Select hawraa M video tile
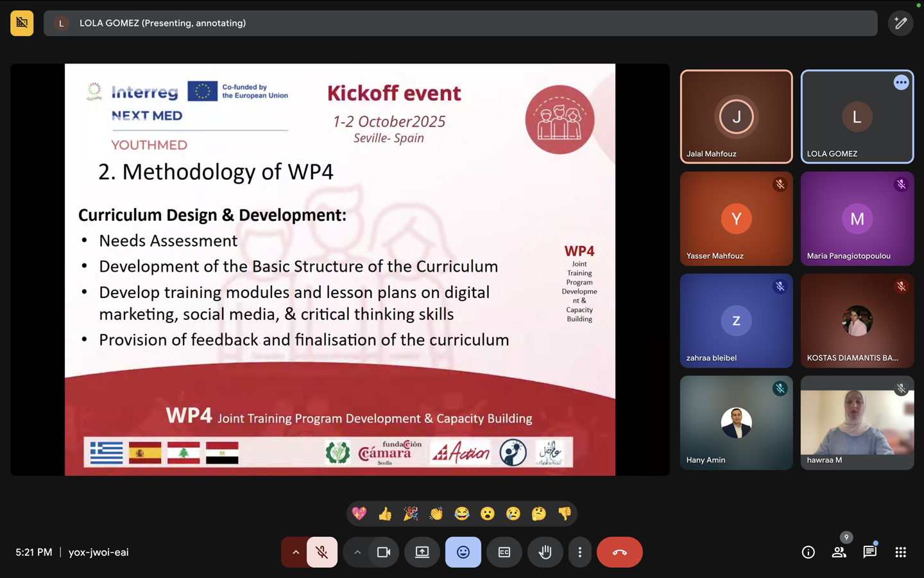The height and width of the screenshot is (578, 924). (x=857, y=423)
